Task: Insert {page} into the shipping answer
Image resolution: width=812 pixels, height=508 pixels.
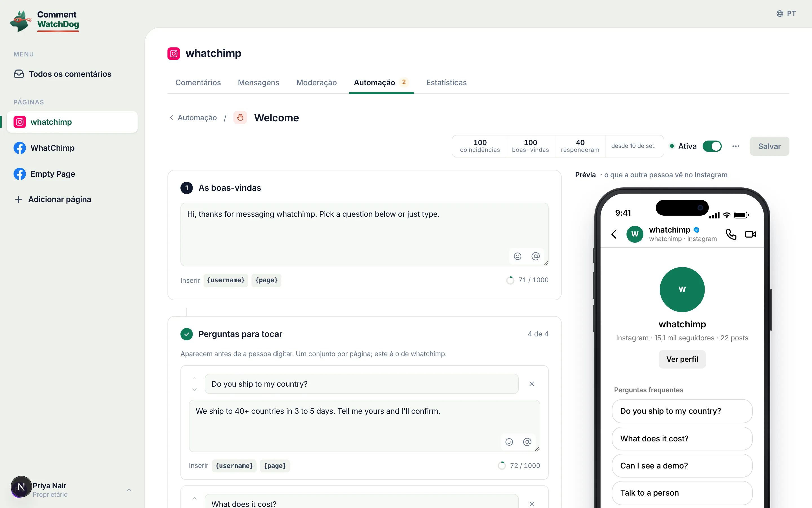Action: [275, 466]
